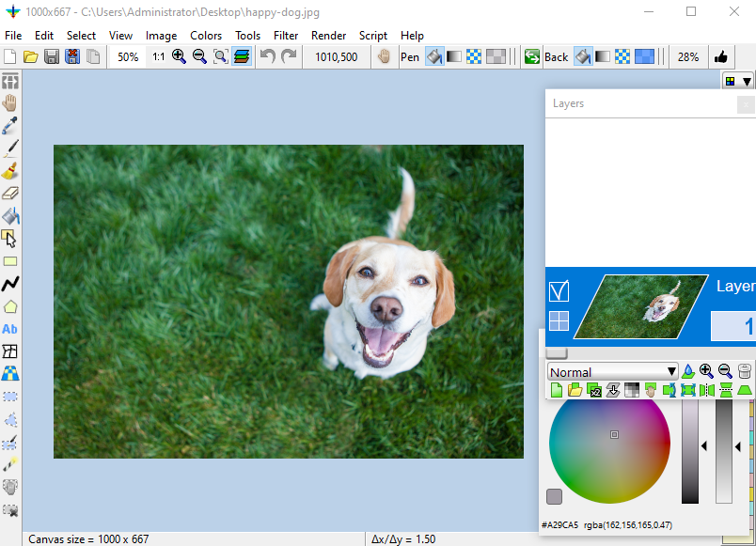
Task: Pick the Pan hand tool in left toolbar
Action: (x=10, y=102)
